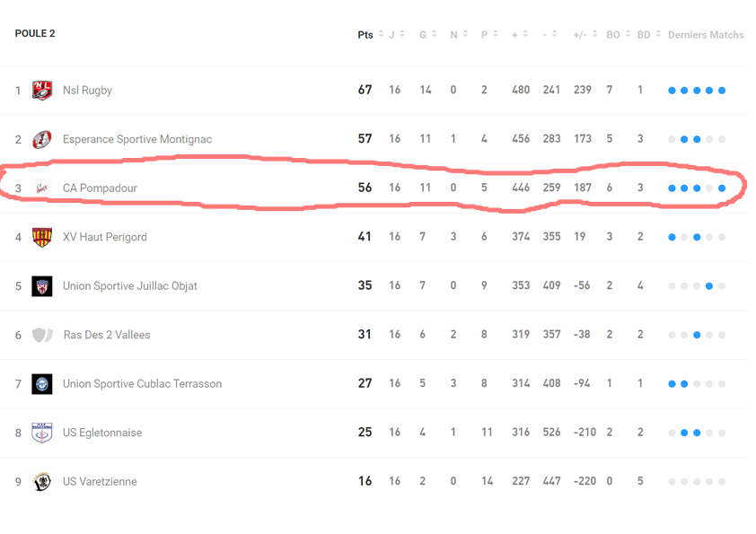
Task: Click the XV Haut Perigord crest
Action: 42,237
